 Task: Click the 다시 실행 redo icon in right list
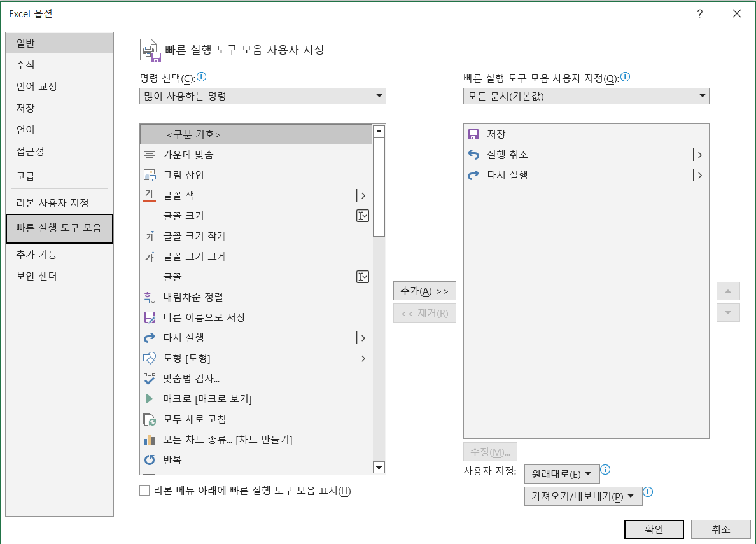tap(473, 175)
